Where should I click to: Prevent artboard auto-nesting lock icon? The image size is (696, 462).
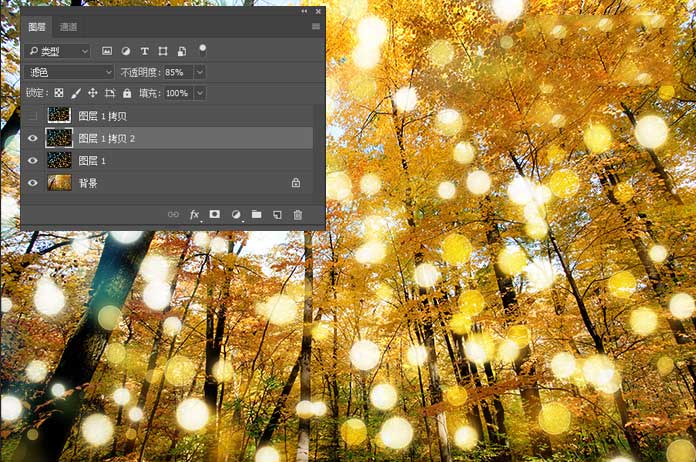tap(110, 93)
